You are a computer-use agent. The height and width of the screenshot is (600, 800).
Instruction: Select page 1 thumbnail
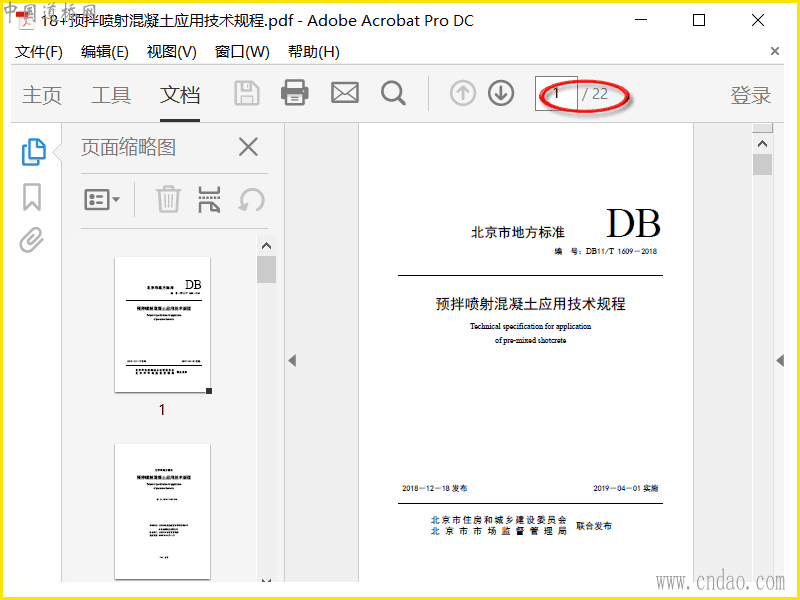(163, 325)
